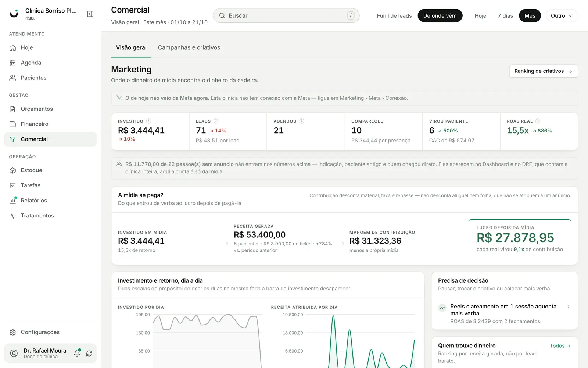Image resolution: width=588 pixels, height=368 pixels.
Task: Click the Clínica Sorriso logo icon
Action: [14, 14]
